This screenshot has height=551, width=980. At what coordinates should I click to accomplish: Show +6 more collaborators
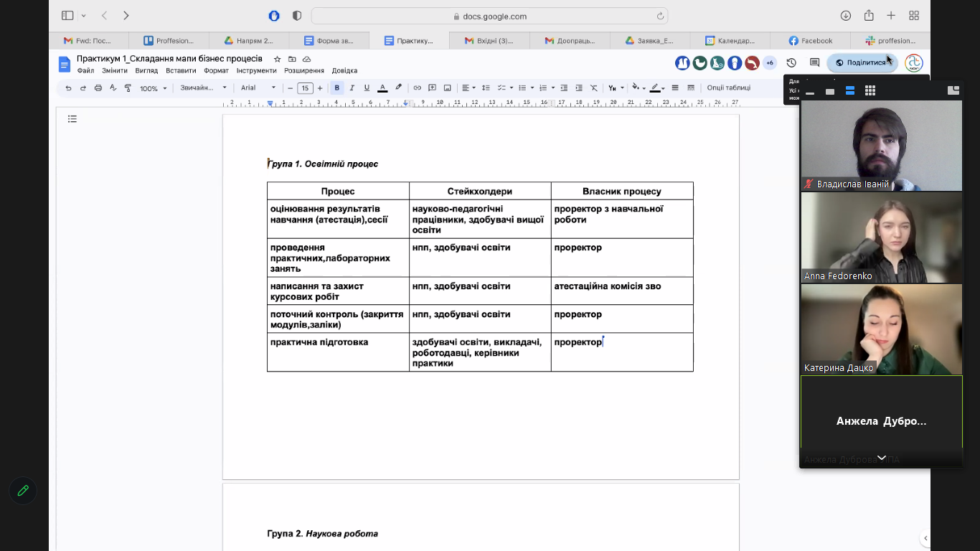[770, 63]
